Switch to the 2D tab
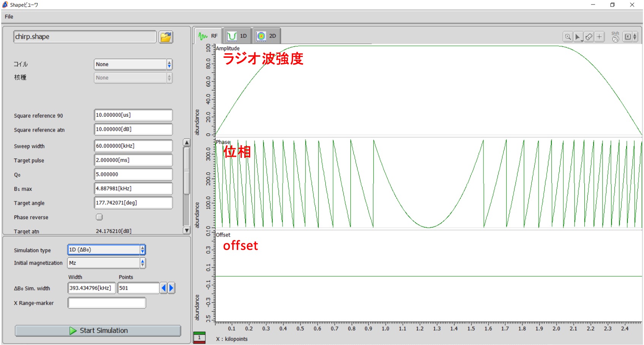 (267, 36)
